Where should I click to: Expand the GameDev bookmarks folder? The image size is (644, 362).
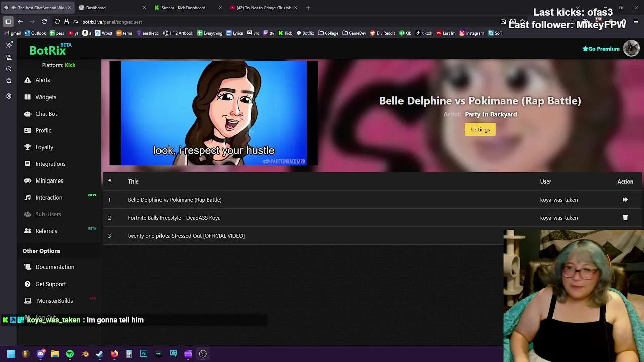pyautogui.click(x=354, y=33)
